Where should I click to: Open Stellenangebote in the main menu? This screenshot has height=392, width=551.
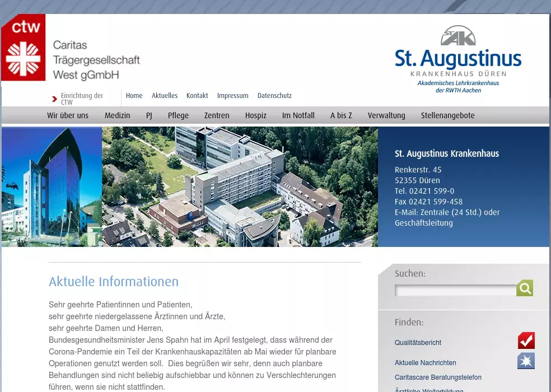[447, 115]
